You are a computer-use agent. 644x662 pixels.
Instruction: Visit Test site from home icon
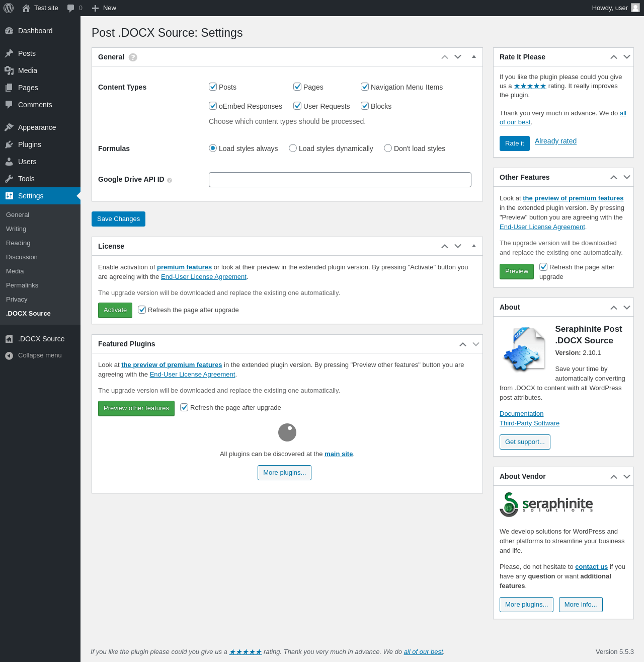(x=26, y=8)
